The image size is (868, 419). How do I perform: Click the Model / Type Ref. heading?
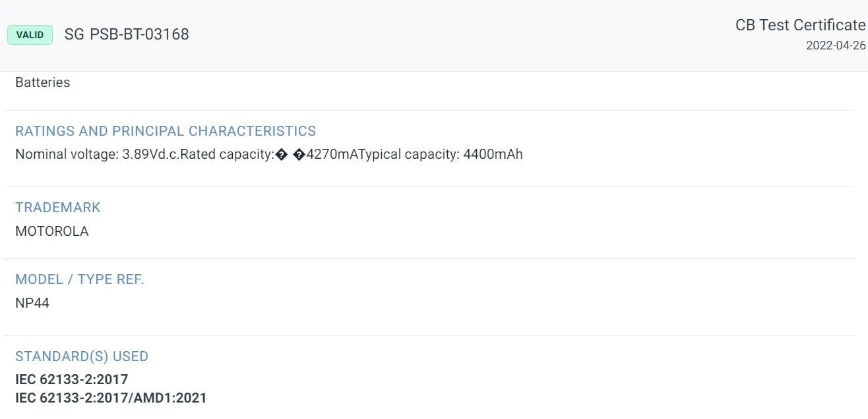[x=80, y=279]
